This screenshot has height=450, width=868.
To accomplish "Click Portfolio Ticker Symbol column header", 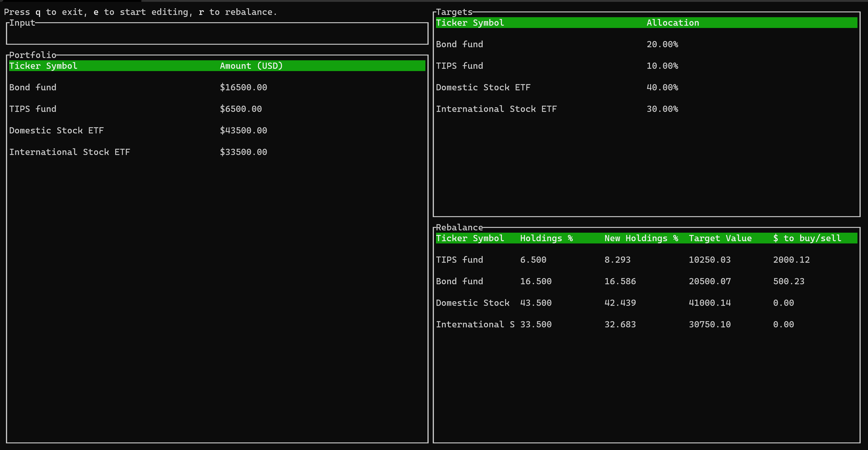I will tap(43, 66).
